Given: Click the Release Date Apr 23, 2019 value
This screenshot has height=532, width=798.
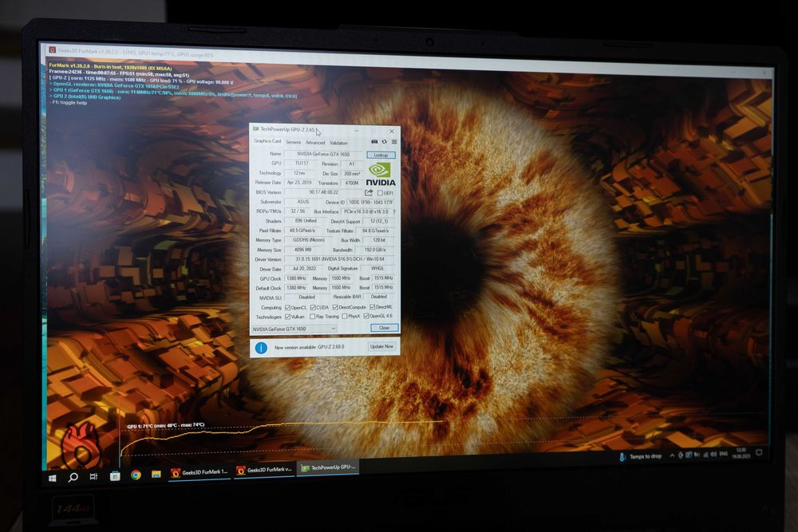Looking at the screenshot, I should click(299, 183).
